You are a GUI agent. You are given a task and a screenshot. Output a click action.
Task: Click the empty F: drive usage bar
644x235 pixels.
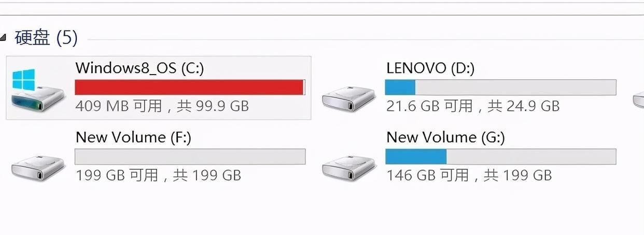[x=190, y=156]
